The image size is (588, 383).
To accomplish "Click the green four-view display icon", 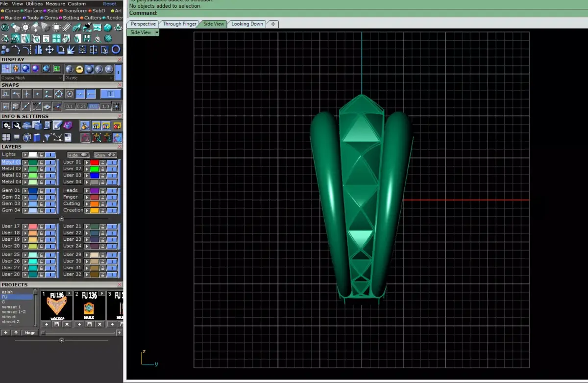I will (x=57, y=68).
